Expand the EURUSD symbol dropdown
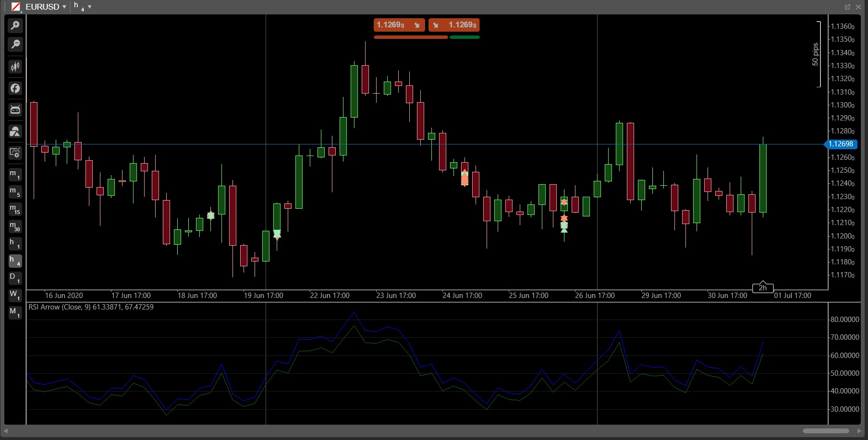Screen dimensions: 868x440 tap(64, 7)
